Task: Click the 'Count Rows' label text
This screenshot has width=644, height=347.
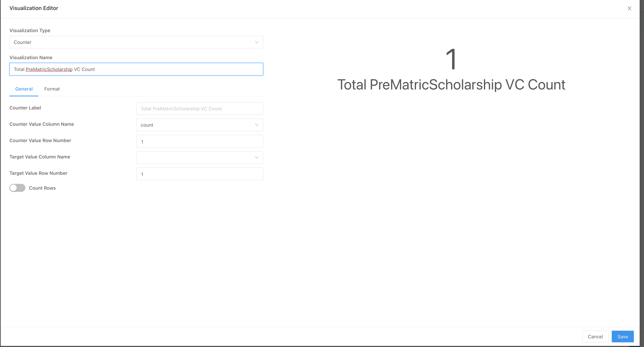Action: coord(42,188)
